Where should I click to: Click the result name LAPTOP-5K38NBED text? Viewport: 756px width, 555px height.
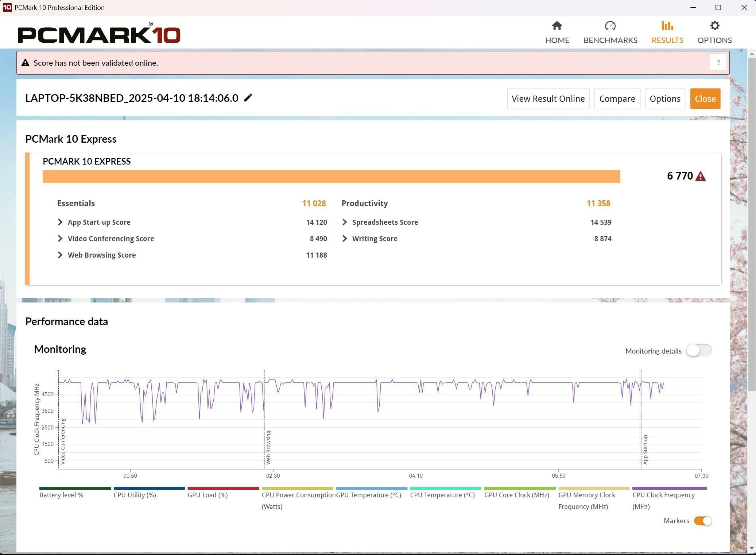[132, 98]
